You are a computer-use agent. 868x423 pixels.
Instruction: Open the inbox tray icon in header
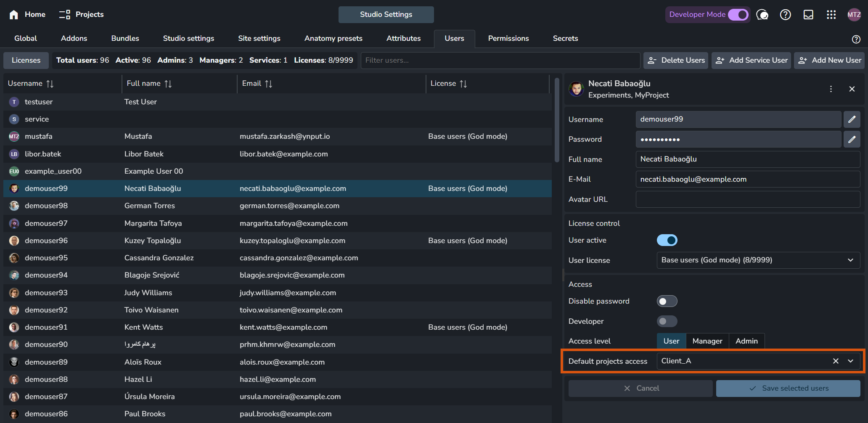click(x=808, y=15)
